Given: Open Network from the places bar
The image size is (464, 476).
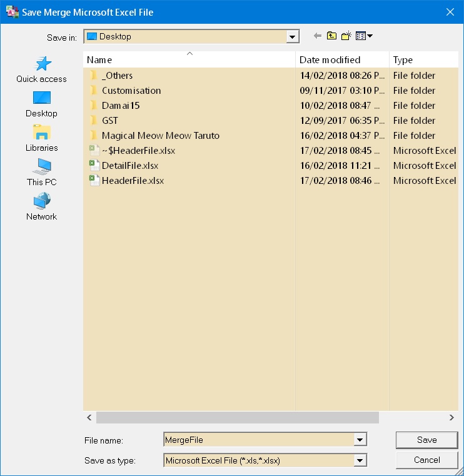Looking at the screenshot, I should pos(41,207).
